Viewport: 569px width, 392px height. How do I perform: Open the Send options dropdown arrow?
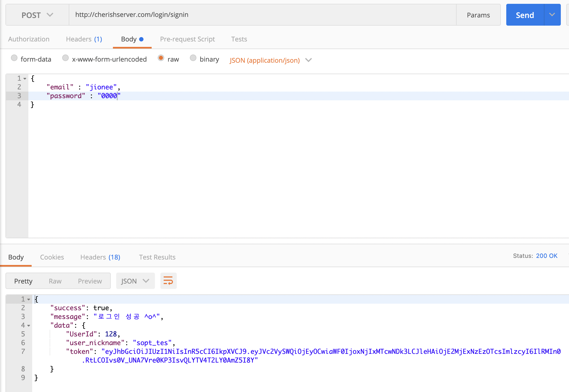552,15
